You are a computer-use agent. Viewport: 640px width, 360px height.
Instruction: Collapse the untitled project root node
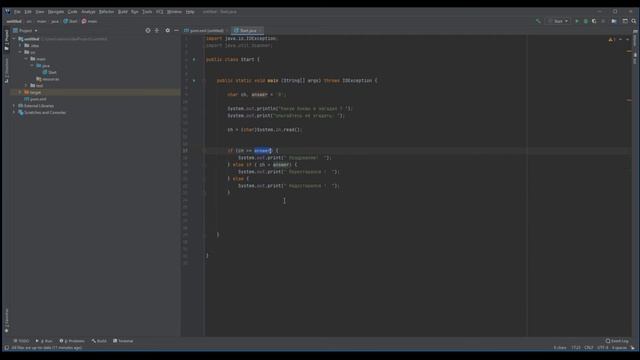14,39
